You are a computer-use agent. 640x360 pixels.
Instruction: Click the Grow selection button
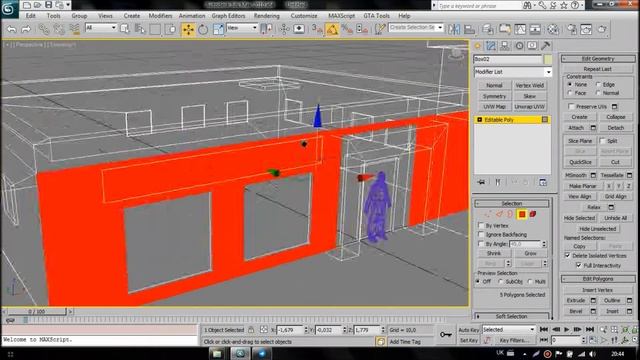coord(530,253)
